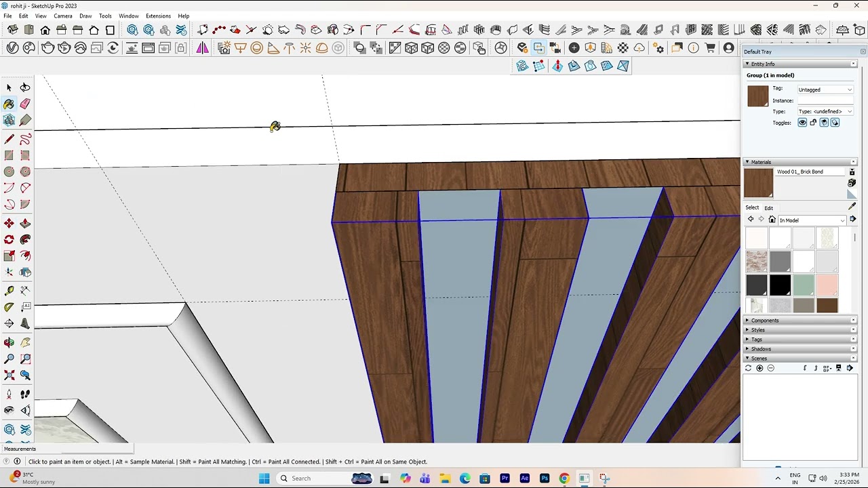Select the Zoom magnifier tool

[x=9, y=359]
